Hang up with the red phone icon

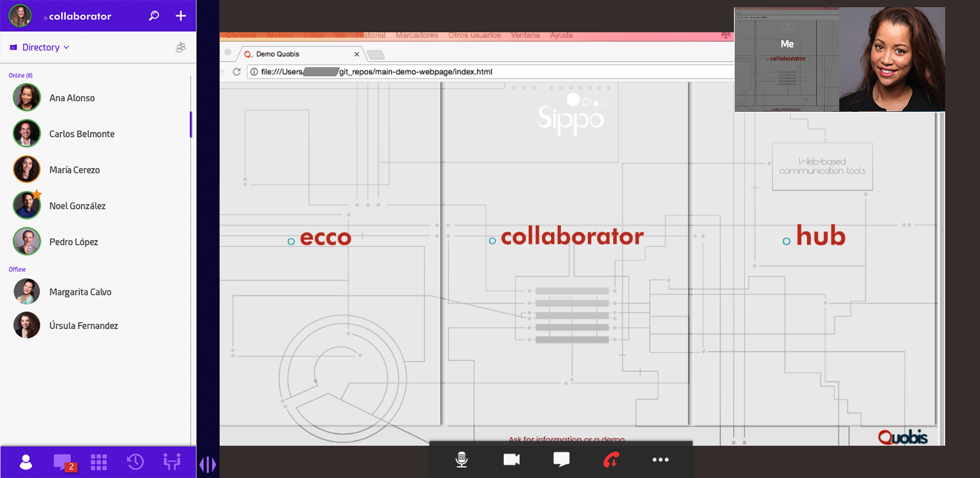(611, 460)
